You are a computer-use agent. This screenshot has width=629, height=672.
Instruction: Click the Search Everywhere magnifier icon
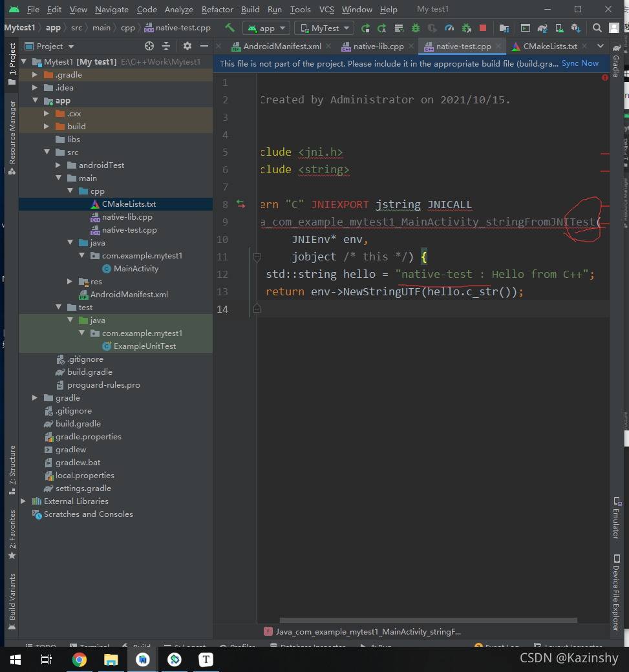(x=597, y=28)
